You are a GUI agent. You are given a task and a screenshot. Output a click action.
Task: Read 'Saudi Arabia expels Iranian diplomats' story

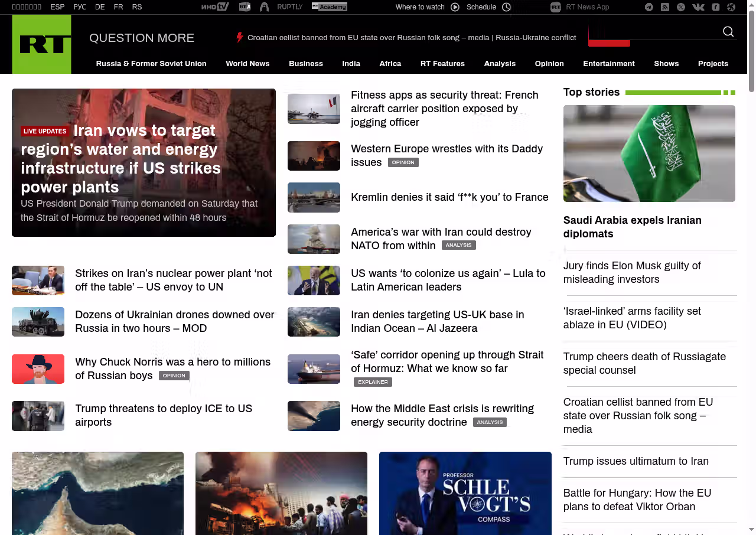[x=632, y=227]
